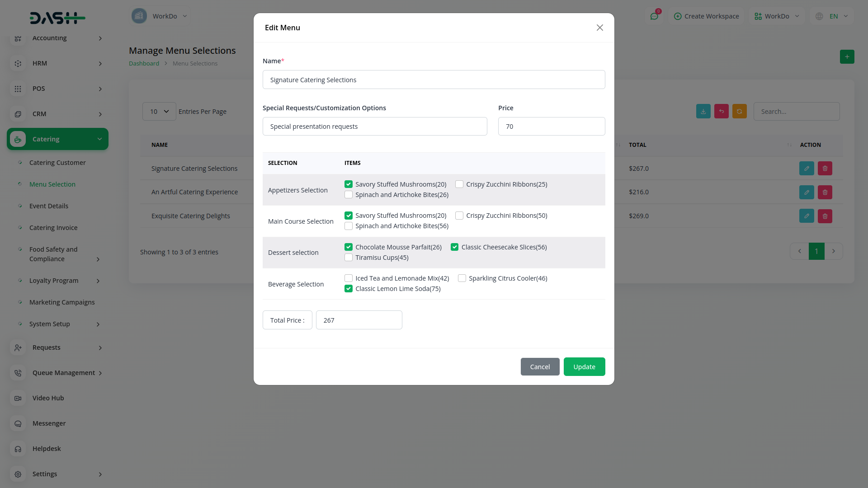Click edit icon for Exquisite Catering Delights
Viewport: 868px width, 488px height.
point(806,216)
